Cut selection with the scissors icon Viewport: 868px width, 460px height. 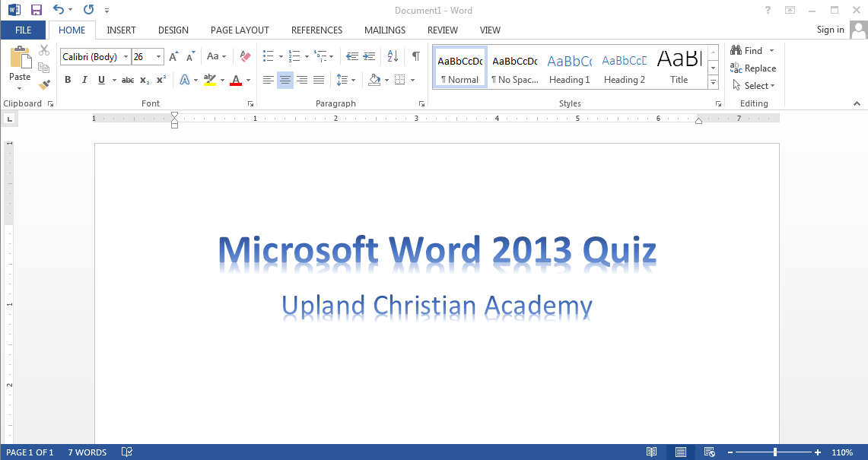point(44,50)
